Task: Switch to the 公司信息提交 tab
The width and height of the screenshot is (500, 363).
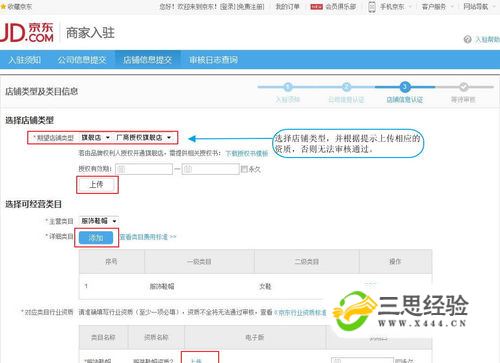Action: [82, 60]
